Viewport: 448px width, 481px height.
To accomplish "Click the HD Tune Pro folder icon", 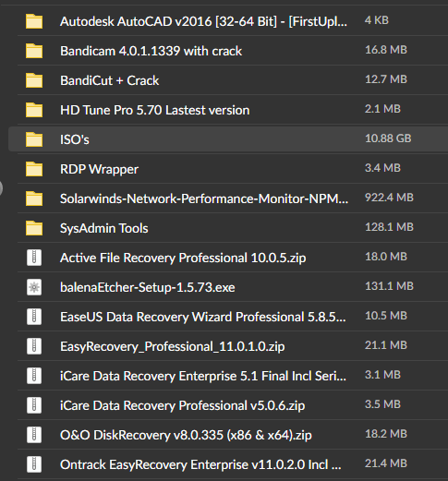I will [x=34, y=110].
